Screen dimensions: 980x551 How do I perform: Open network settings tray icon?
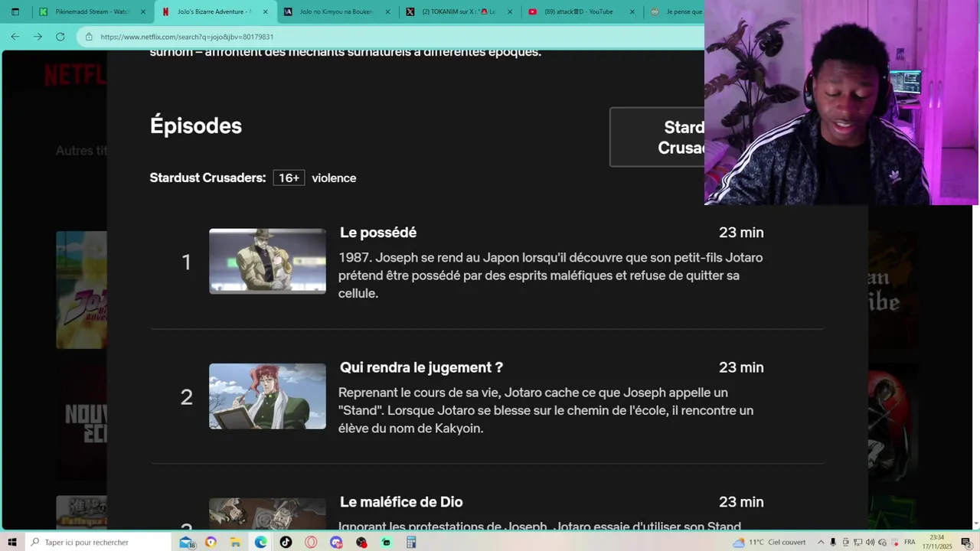click(x=857, y=542)
